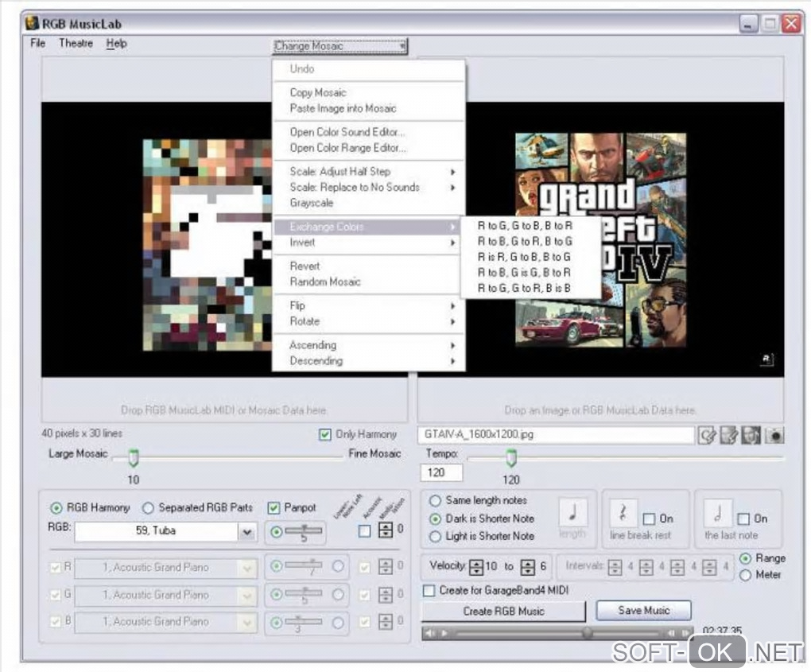
Task: Expand the Flip submenu
Action: click(x=368, y=305)
